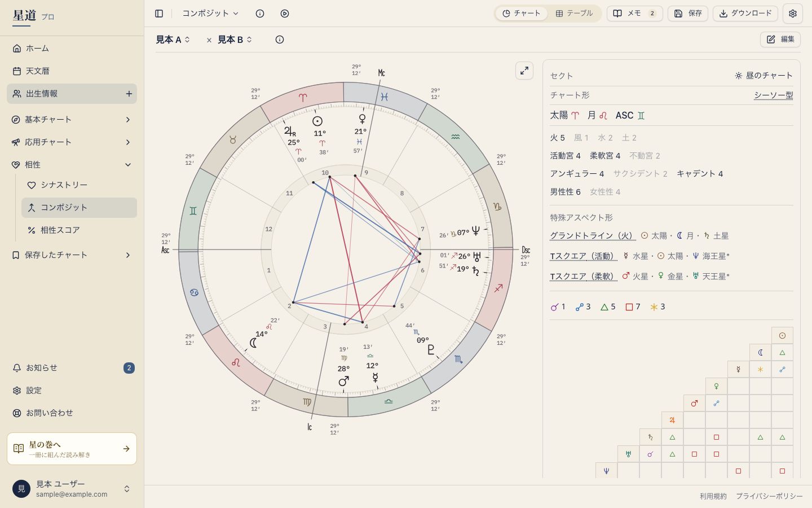
Task: Open the 見本 ユーザー account menu
Action: coord(72,489)
